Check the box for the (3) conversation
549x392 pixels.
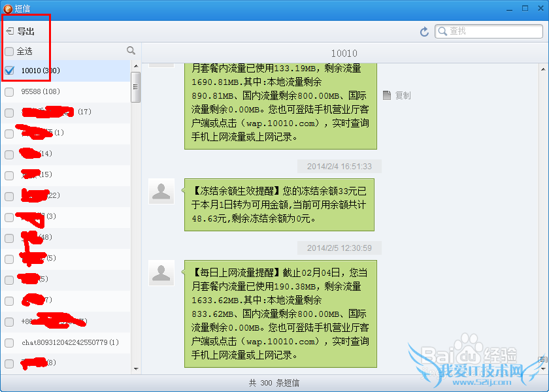pyautogui.click(x=9, y=218)
